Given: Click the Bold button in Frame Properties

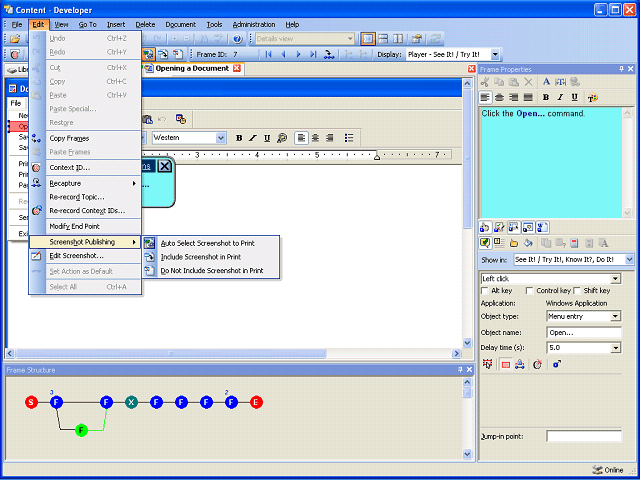Looking at the screenshot, I should [x=546, y=97].
